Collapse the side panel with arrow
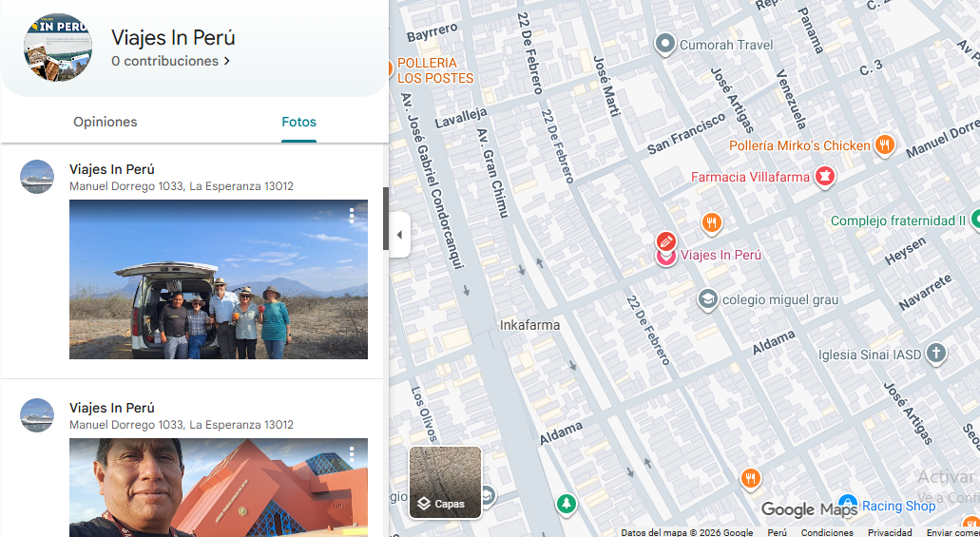 tap(399, 235)
